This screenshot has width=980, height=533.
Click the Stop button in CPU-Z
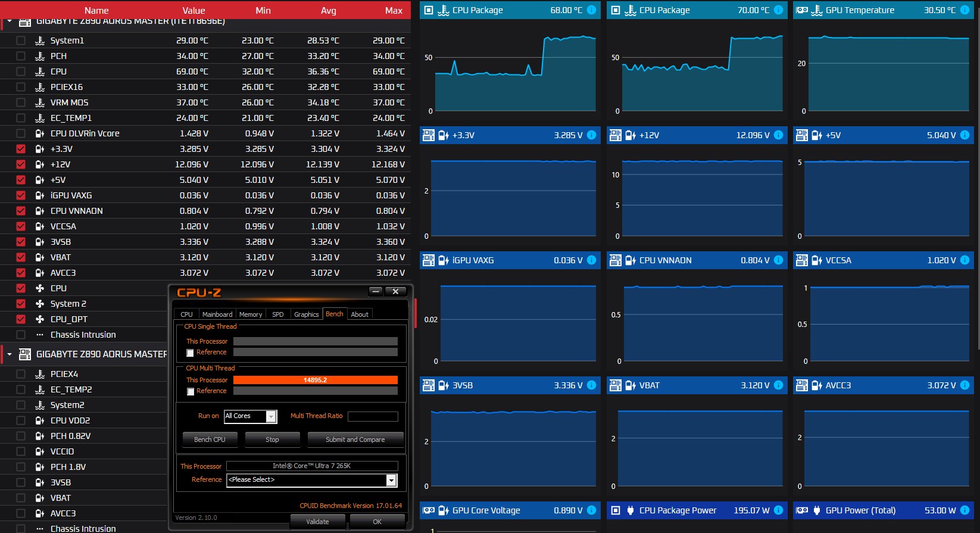[272, 440]
